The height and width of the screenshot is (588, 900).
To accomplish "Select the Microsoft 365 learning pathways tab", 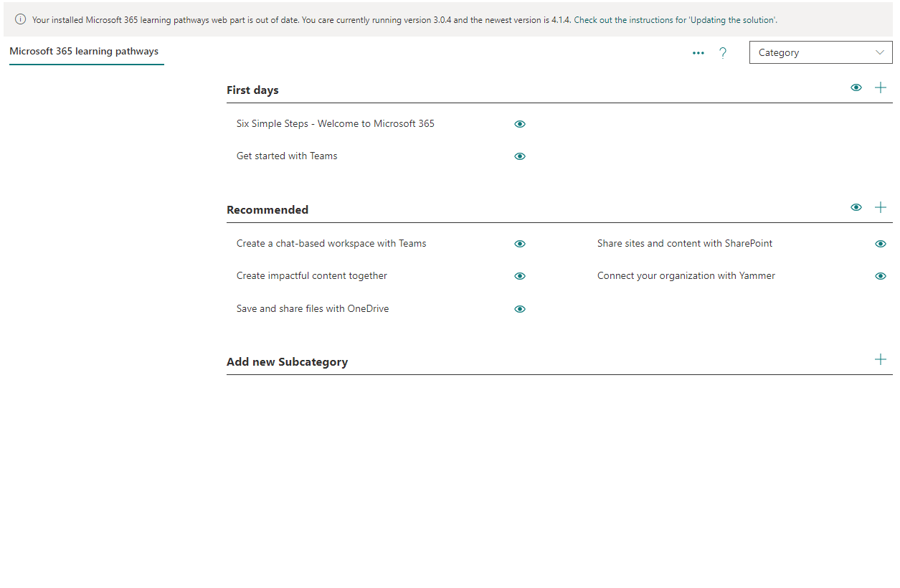I will pos(84,51).
